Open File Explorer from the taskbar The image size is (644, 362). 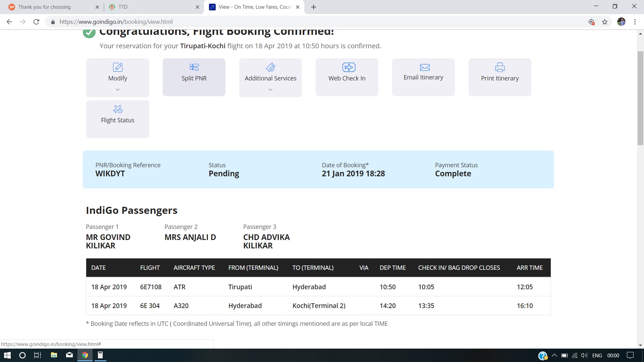(54, 355)
